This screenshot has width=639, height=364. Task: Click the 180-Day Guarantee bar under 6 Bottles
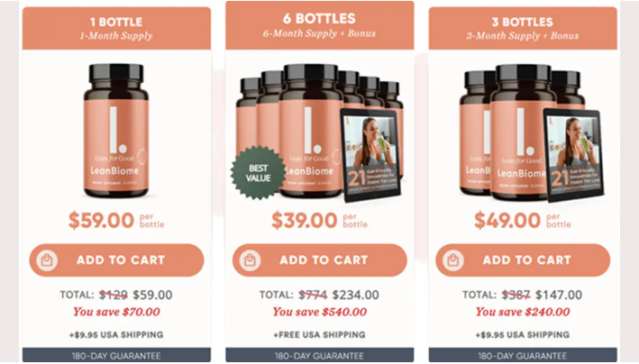click(x=319, y=355)
